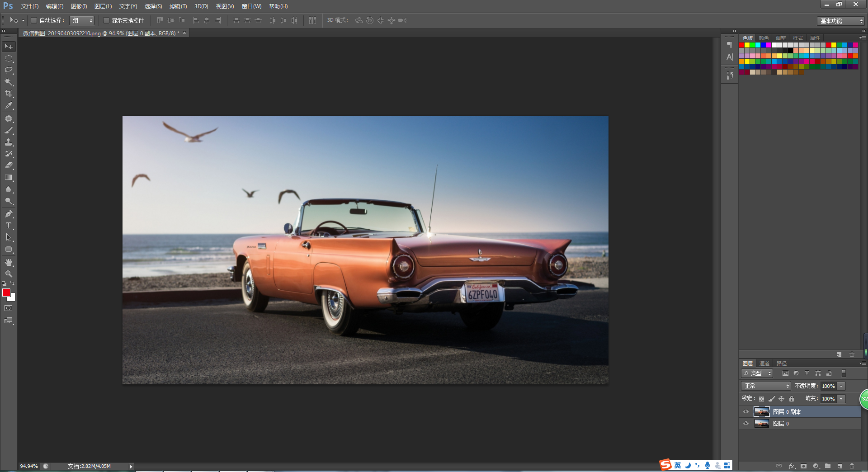
Task: Toggle lock transparent pixels
Action: tap(761, 399)
